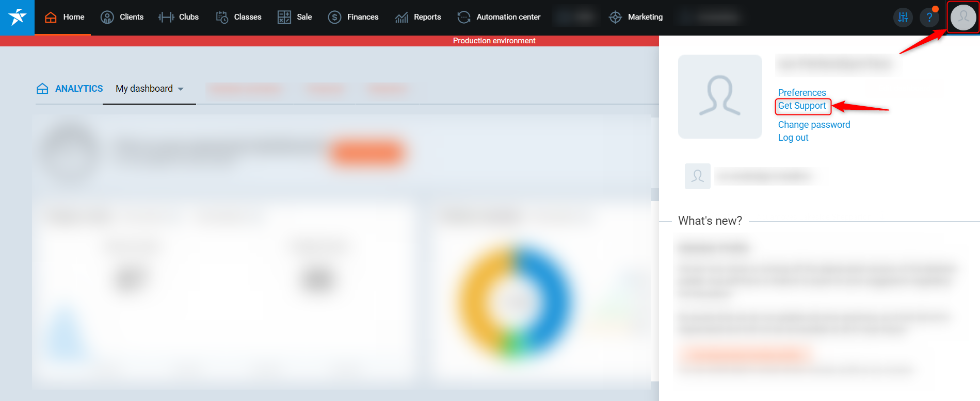Viewport: 980px width, 401px height.
Task: Open Clients from the navigation bar
Action: pos(122,17)
